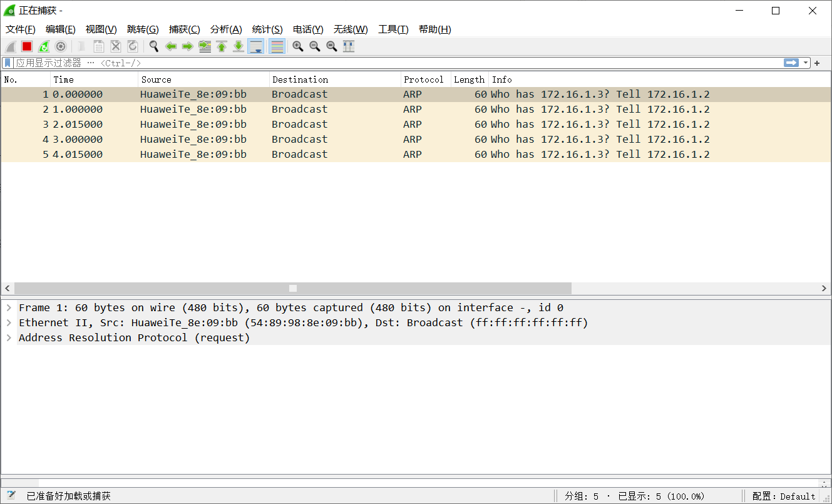Jump to the last packet
This screenshot has width=832, height=504.
point(239,46)
